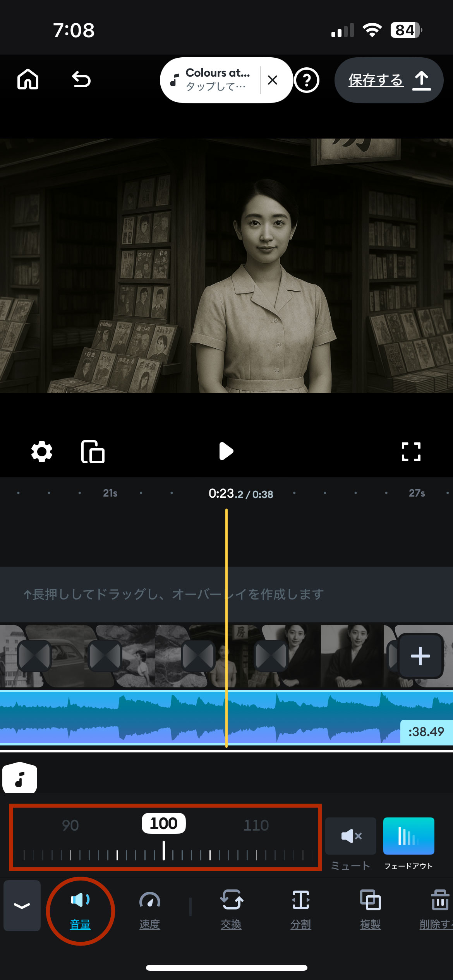Toggle fade out (フェードアウト) effect
The image size is (453, 980).
(408, 836)
